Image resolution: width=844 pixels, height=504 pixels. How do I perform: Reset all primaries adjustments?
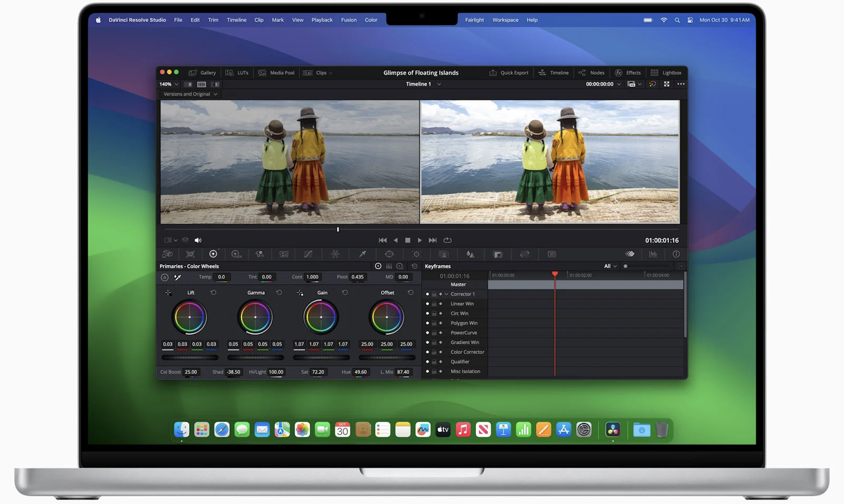(414, 266)
